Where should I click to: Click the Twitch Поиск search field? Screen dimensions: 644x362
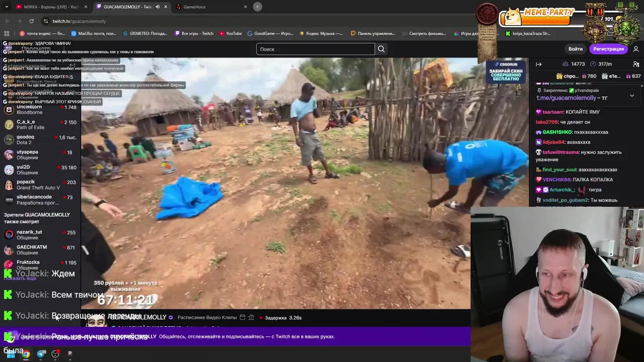click(315, 49)
